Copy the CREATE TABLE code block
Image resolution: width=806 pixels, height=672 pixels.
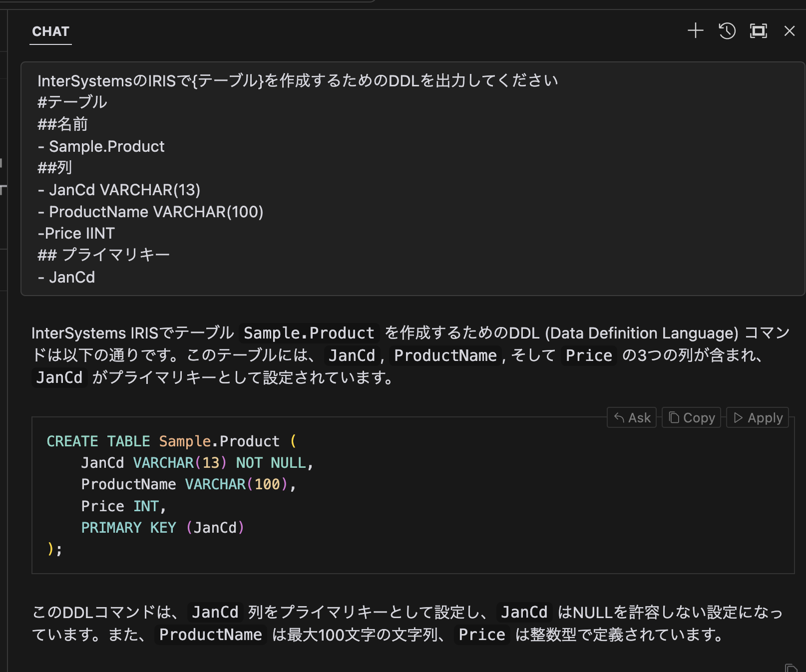[x=692, y=417]
